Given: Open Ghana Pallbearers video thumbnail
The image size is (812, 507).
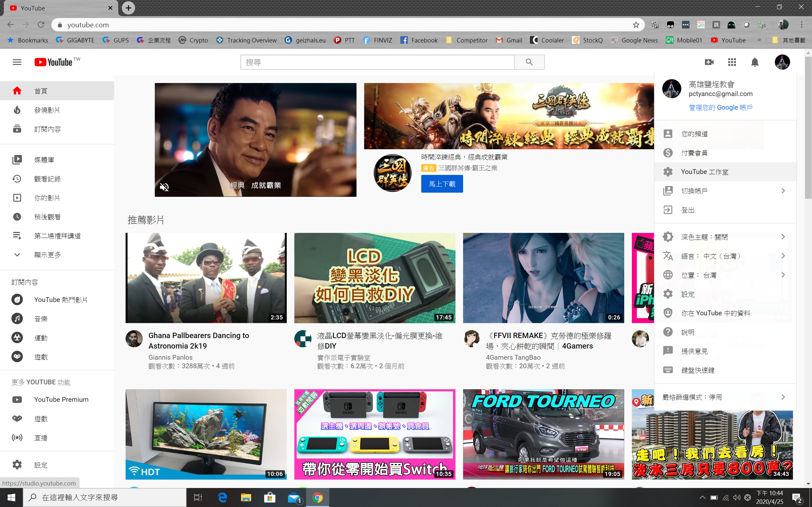Looking at the screenshot, I should tap(206, 278).
